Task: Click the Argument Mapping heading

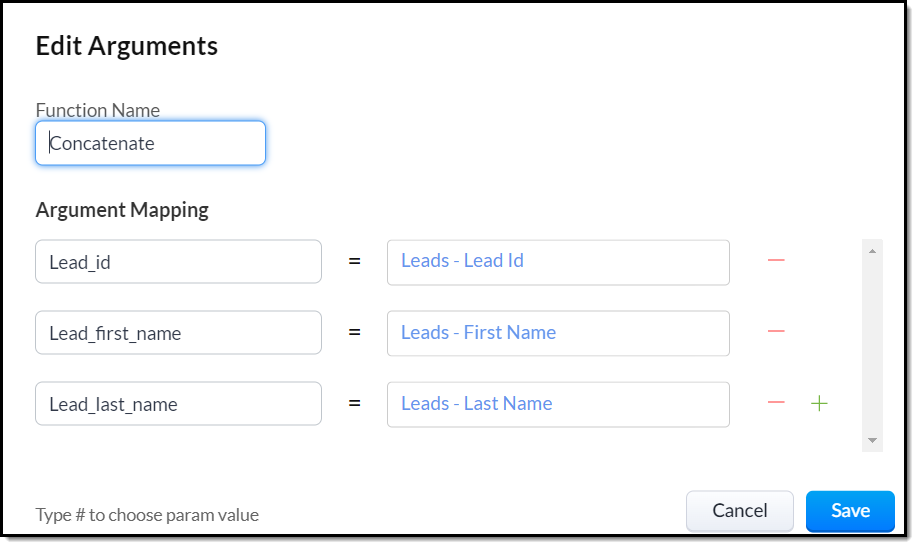Action: coord(122,210)
